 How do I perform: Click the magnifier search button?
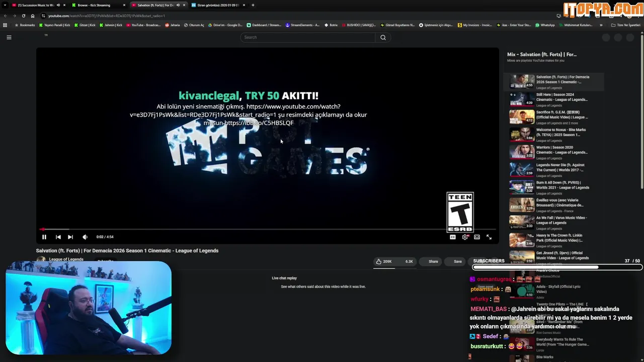383,37
